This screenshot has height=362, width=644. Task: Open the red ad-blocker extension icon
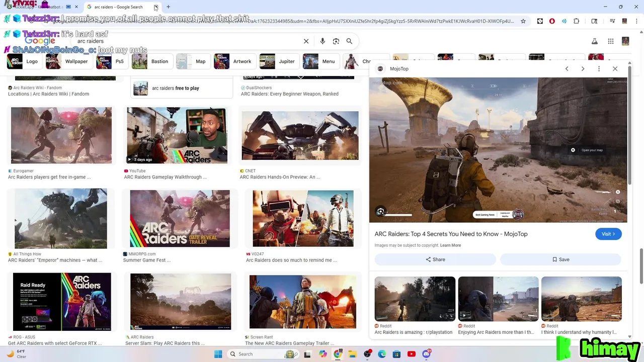click(x=552, y=21)
